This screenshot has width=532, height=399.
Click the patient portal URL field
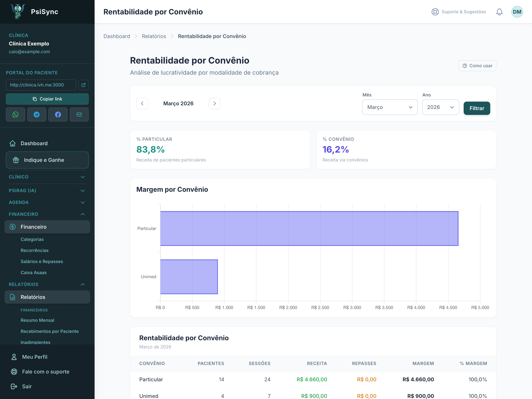point(41,85)
